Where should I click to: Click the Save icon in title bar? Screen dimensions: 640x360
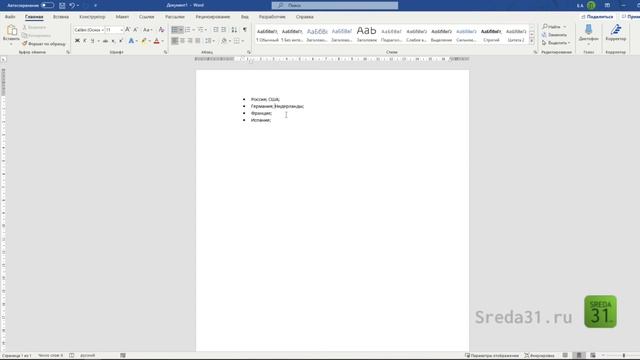62,5
